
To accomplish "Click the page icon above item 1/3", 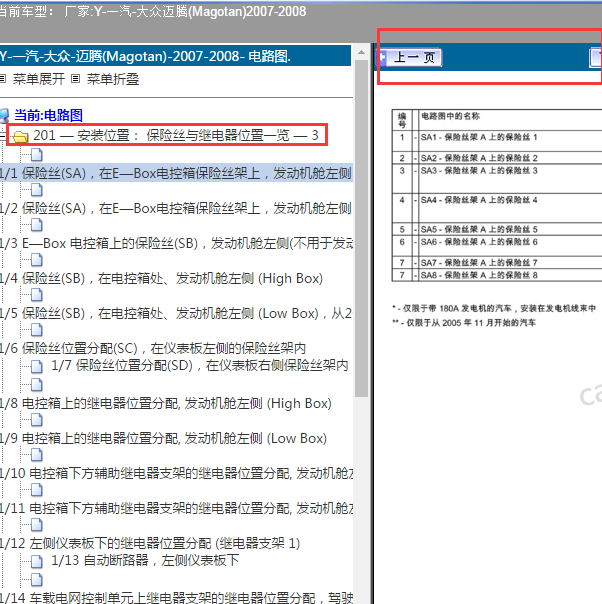I will tap(37, 225).
